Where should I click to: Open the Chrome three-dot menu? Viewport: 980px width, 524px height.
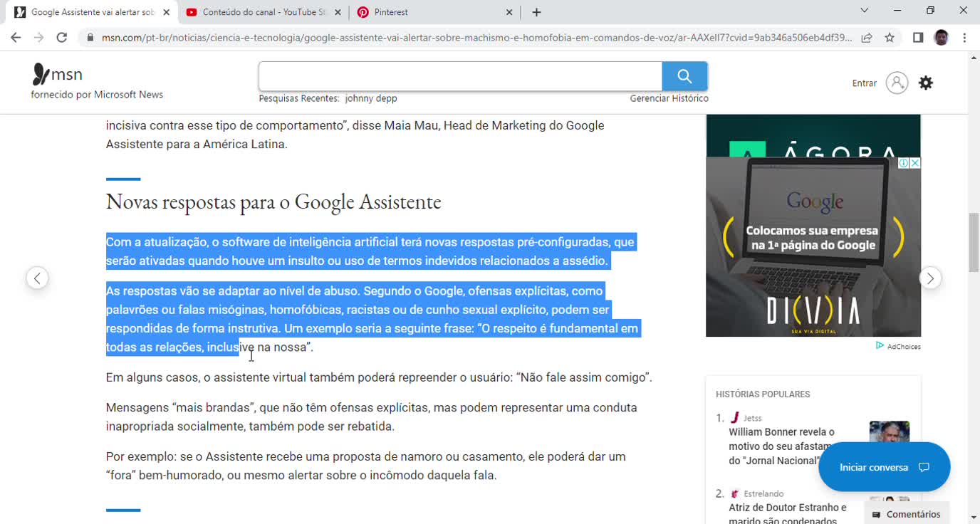pyautogui.click(x=964, y=38)
